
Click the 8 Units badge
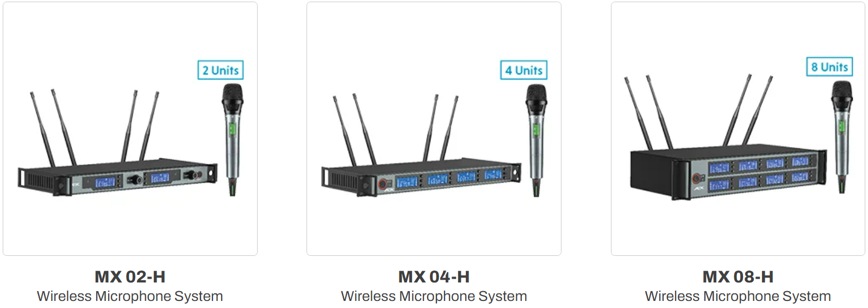point(829,67)
